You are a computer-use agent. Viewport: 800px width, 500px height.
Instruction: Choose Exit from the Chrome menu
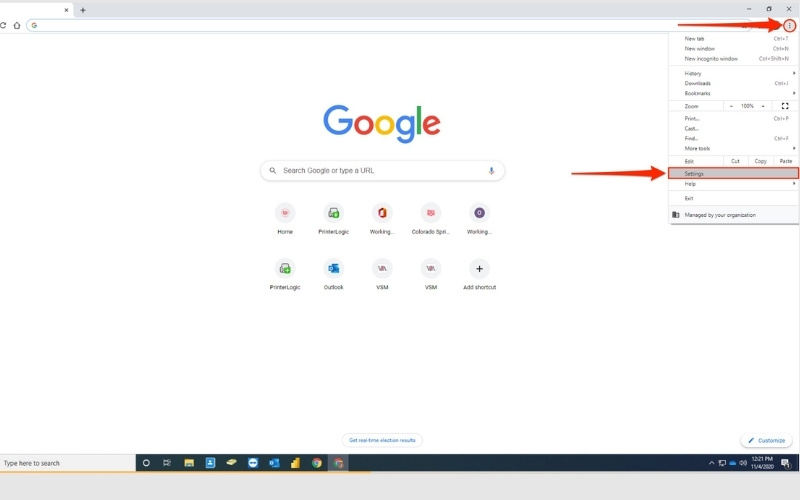(x=734, y=198)
